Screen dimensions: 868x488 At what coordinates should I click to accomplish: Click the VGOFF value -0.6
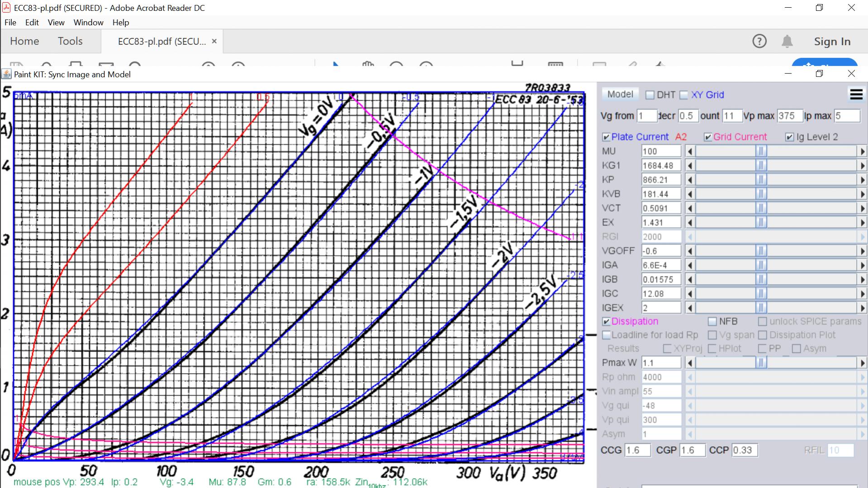pyautogui.click(x=661, y=251)
